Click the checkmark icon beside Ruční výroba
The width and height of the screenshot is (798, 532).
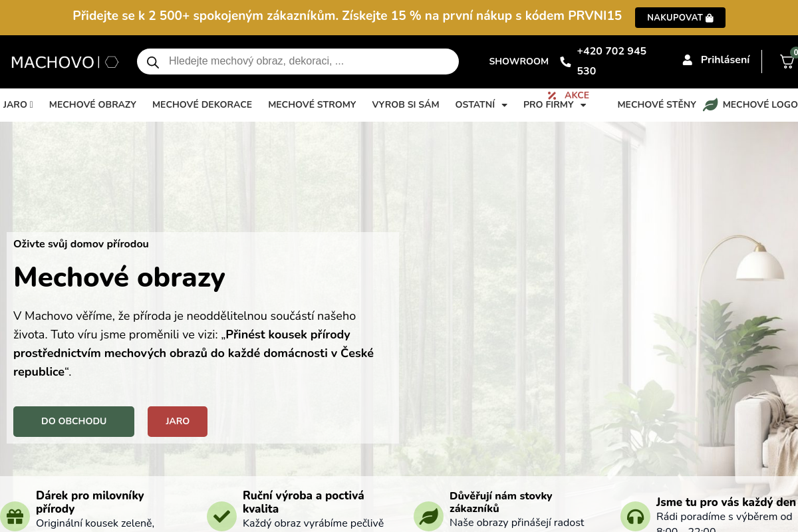coord(221,516)
